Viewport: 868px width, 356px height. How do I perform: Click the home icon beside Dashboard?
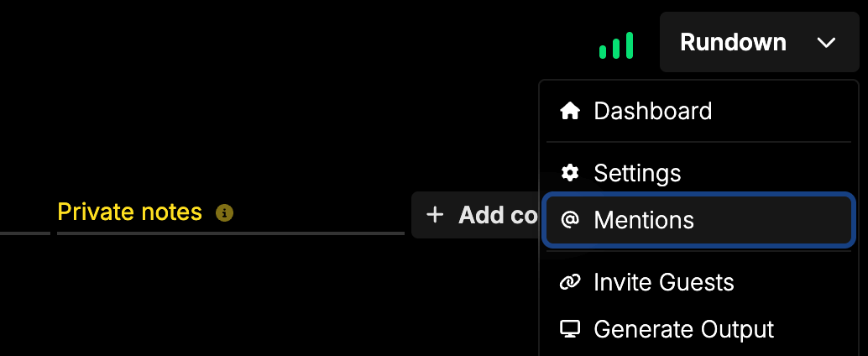[x=570, y=111]
